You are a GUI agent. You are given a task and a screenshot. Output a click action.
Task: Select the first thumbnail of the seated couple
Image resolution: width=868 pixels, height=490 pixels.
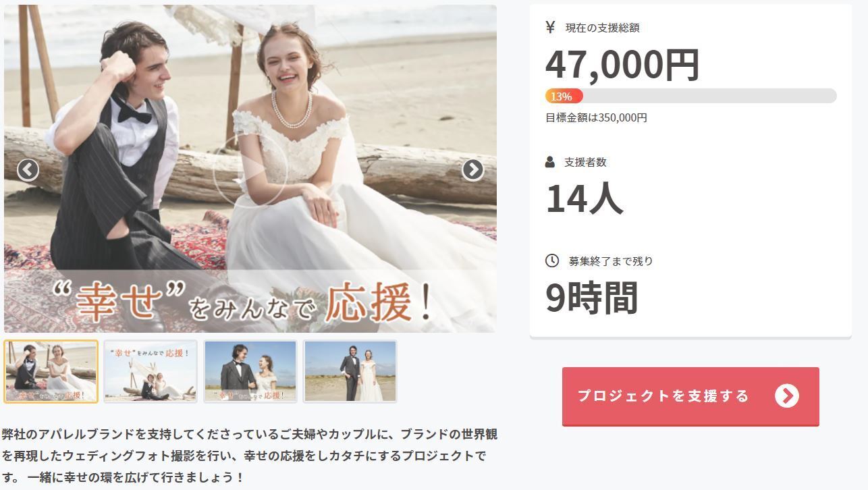click(x=51, y=371)
